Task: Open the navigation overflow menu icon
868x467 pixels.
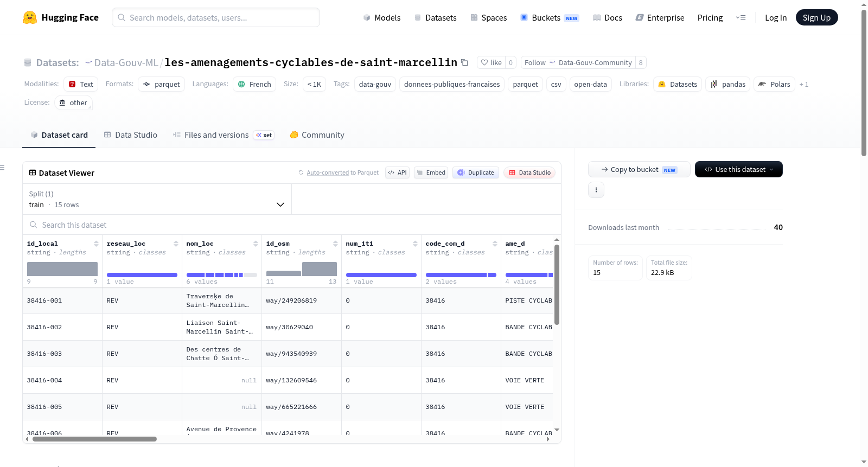Action: click(741, 17)
